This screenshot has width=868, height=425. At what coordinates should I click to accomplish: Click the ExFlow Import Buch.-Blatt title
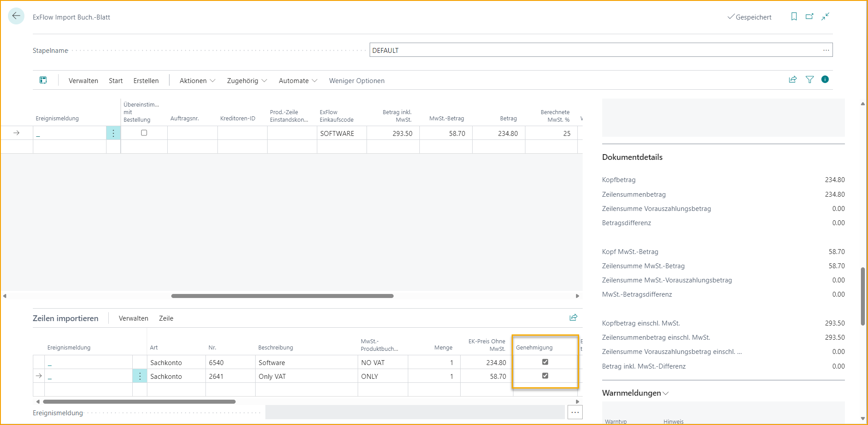[x=71, y=17]
